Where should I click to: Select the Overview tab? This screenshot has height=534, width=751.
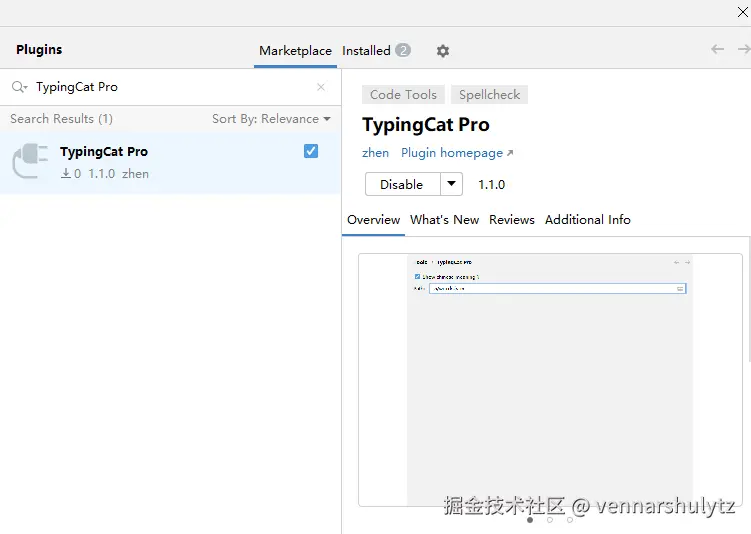click(x=374, y=220)
